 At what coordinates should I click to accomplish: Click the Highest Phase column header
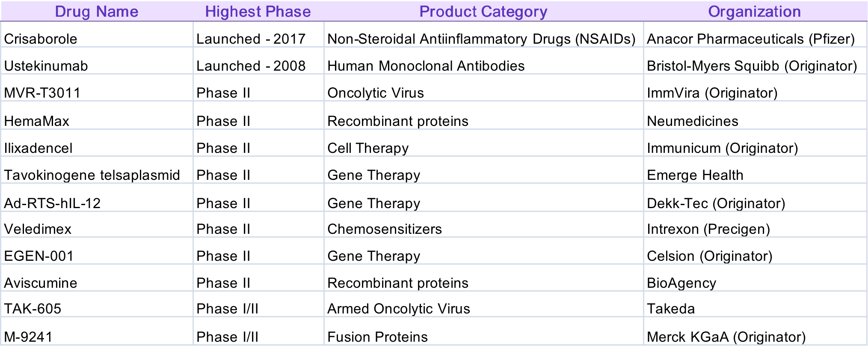click(258, 12)
